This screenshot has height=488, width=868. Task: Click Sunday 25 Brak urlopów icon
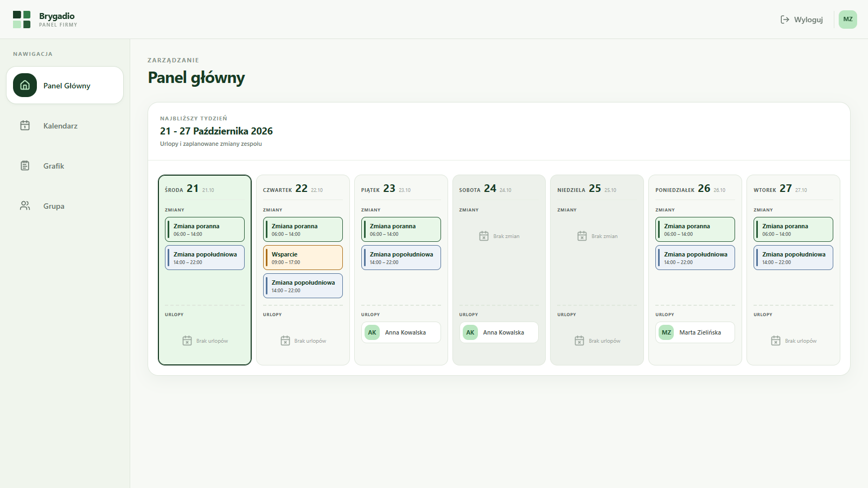[x=579, y=341]
